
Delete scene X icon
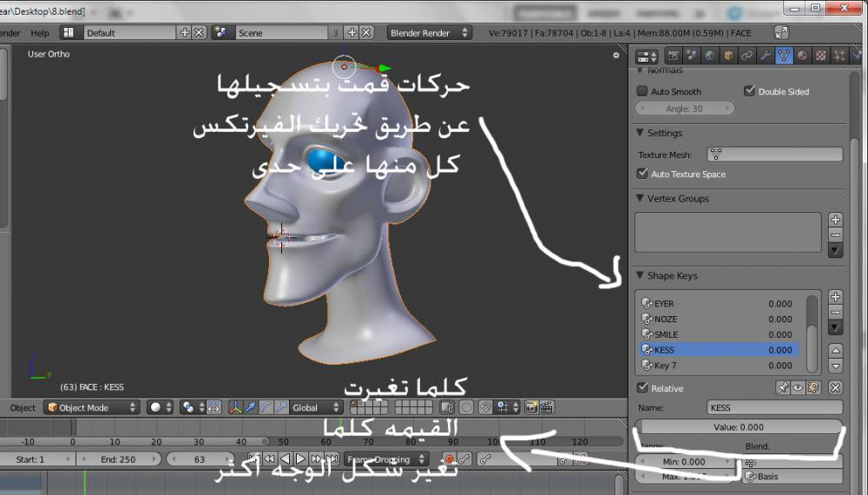(x=366, y=33)
